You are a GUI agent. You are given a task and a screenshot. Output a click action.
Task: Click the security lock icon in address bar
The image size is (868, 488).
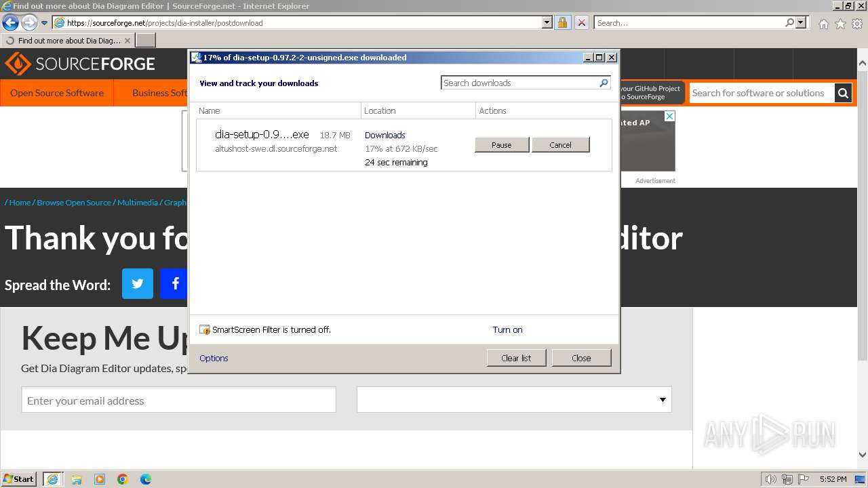[x=562, y=22]
